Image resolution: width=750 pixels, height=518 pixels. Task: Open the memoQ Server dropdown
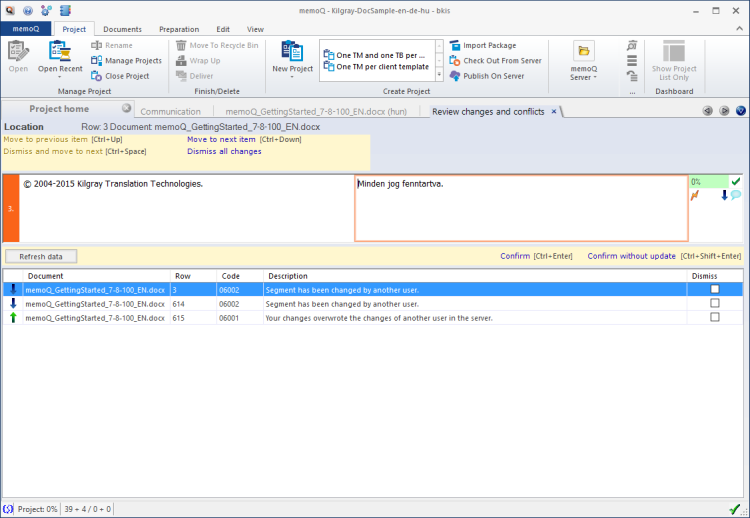[x=583, y=77]
